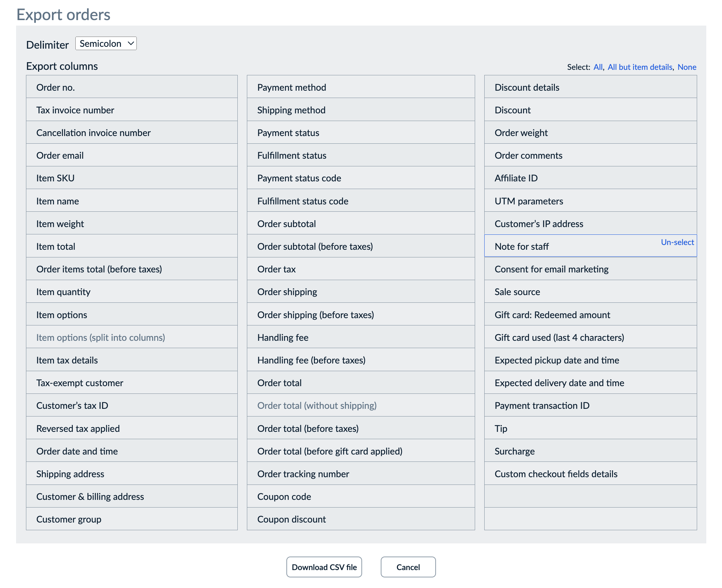Toggle Item options (split into columns)
This screenshot has height=588, width=722.
(x=132, y=337)
